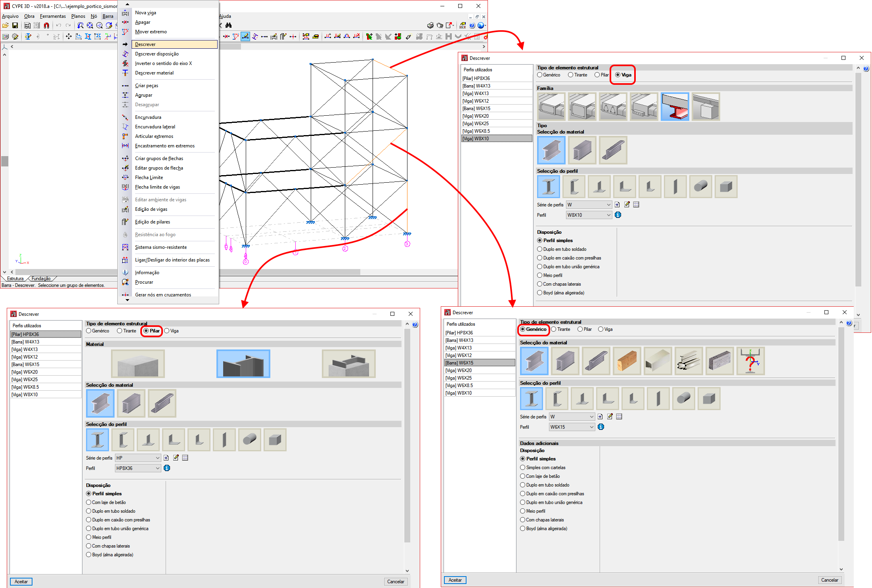The width and height of the screenshot is (872, 588).
Task: Choose Duplo em tubo soldado in Viga dialog
Action: coord(562,249)
